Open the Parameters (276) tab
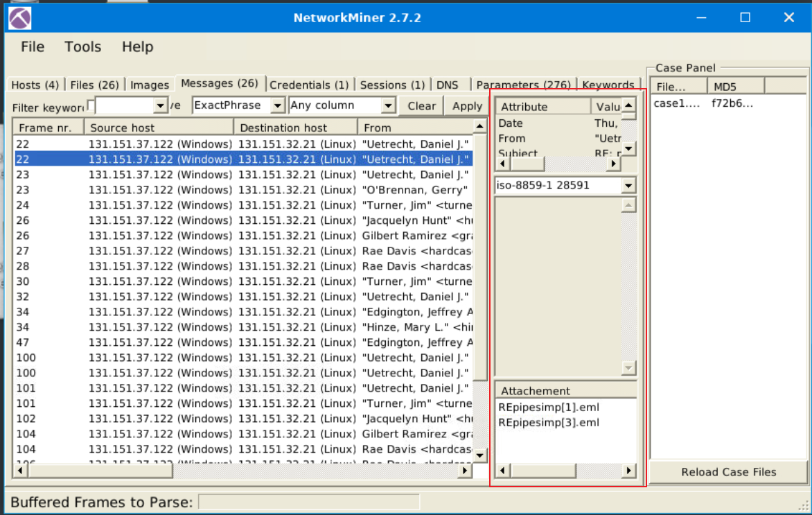 (x=523, y=85)
